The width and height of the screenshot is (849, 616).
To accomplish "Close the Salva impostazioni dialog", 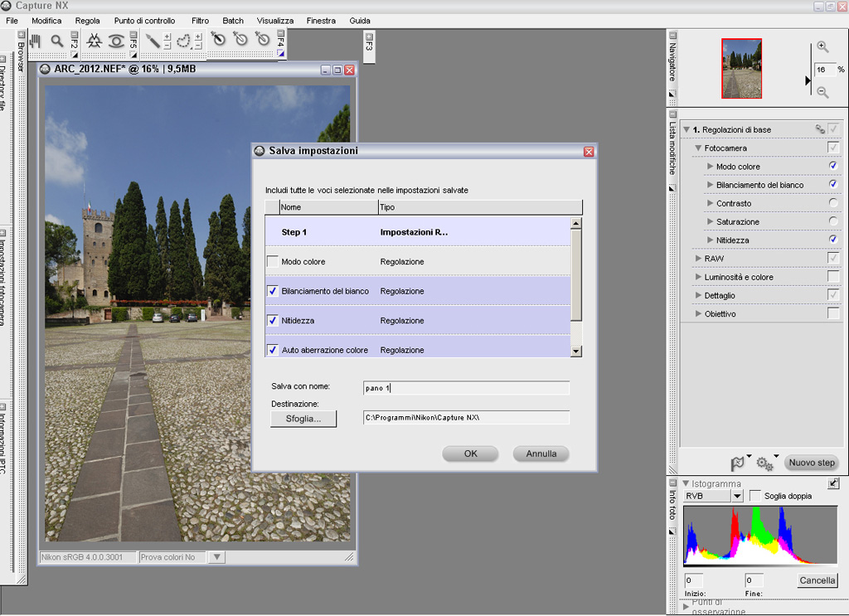I will (x=589, y=152).
